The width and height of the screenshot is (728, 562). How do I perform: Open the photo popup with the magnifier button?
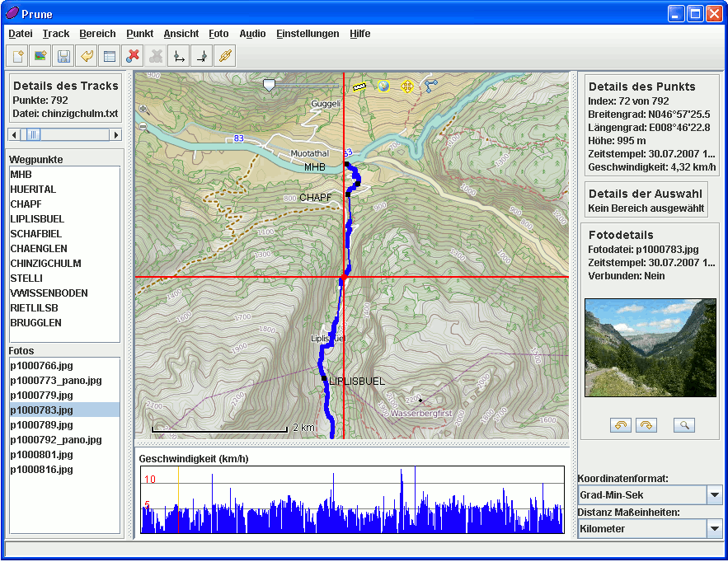[x=683, y=425]
